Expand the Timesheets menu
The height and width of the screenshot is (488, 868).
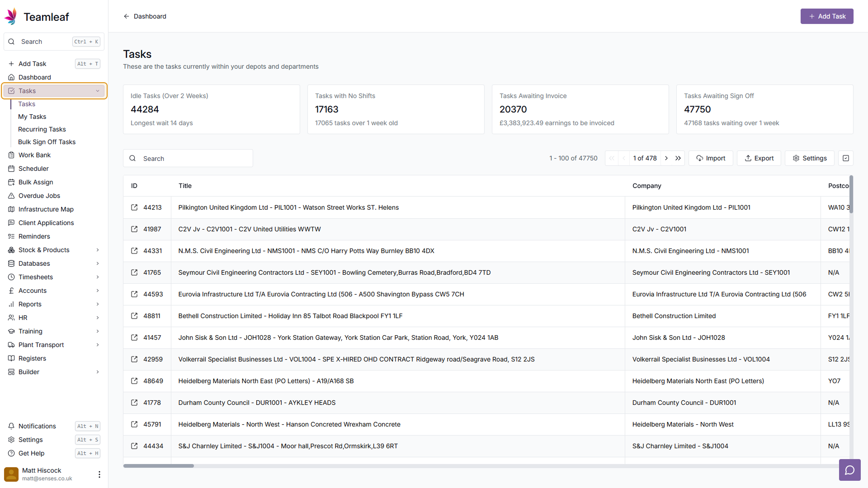click(x=54, y=277)
